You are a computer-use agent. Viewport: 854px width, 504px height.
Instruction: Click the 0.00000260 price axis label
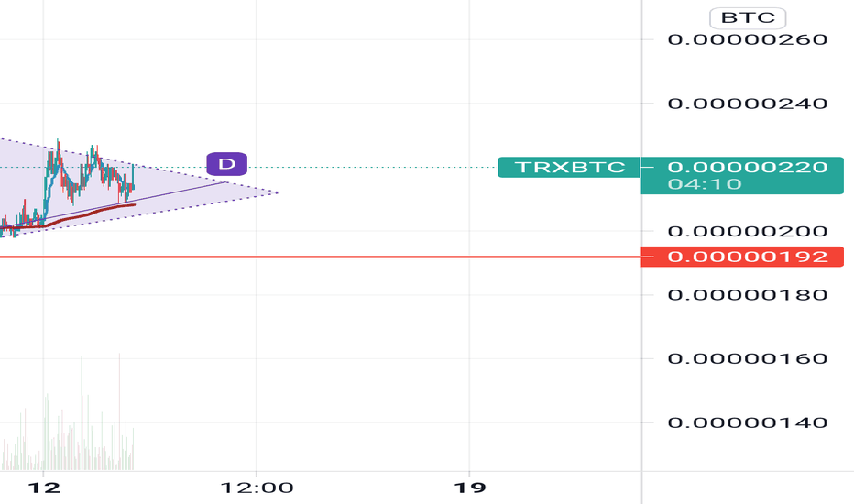coord(748,39)
